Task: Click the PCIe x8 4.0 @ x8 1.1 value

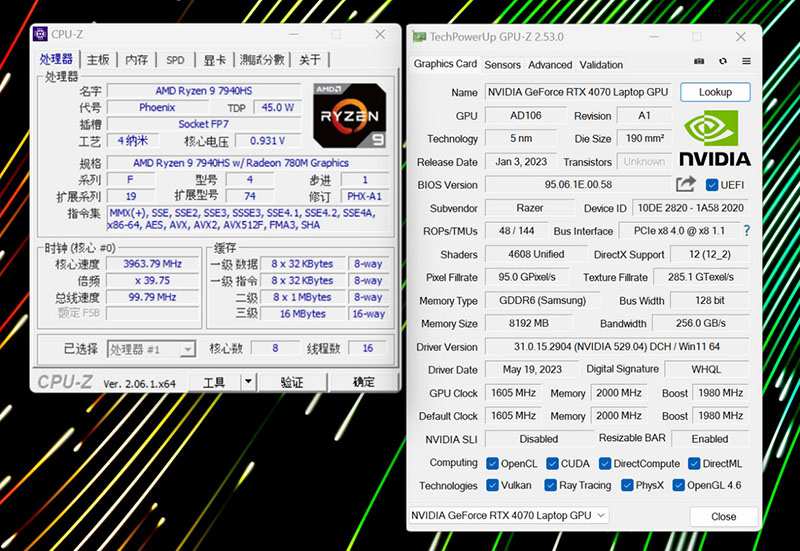Action: click(x=679, y=231)
